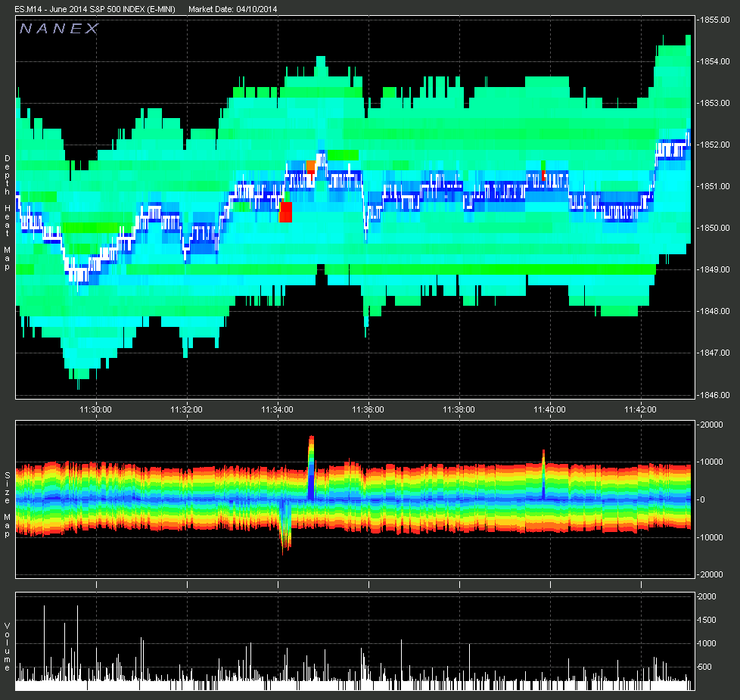The width and height of the screenshot is (740, 700).
Task: Click the Market Date: 04/10/2014 label
Action: (232, 9)
